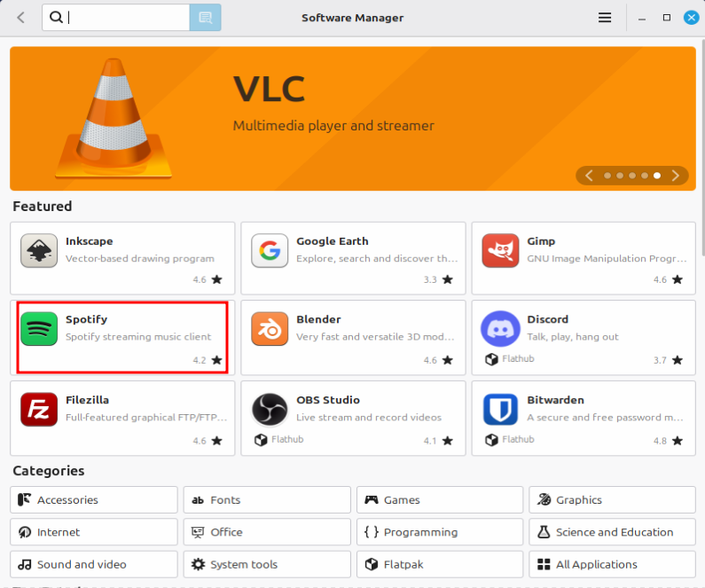Show previous banner slide
This screenshot has width=705, height=588.
coord(589,176)
